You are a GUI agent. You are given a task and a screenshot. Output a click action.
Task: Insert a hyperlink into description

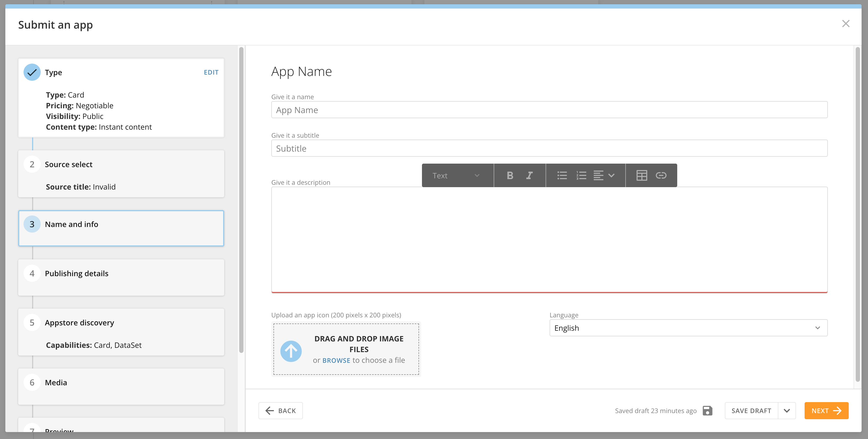[x=661, y=175]
